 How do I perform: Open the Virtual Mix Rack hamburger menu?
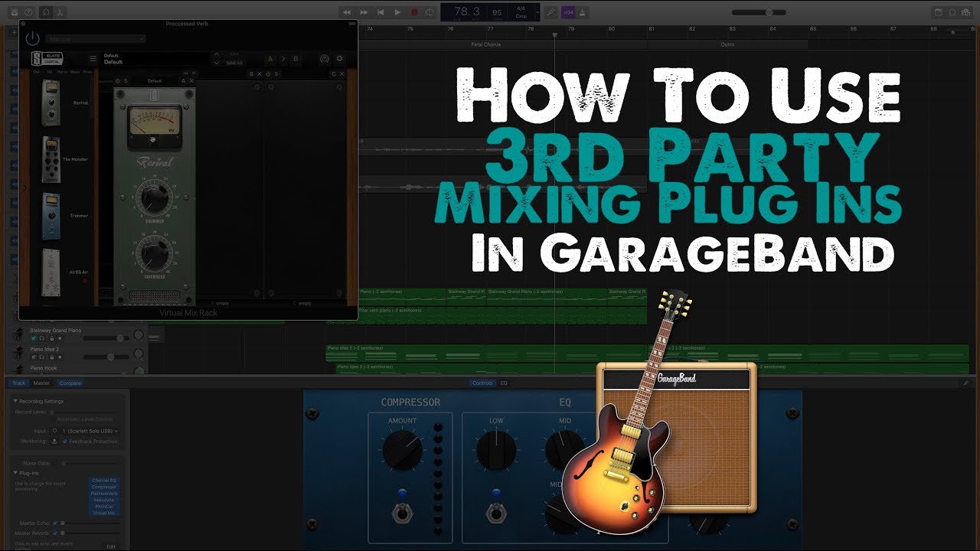[x=93, y=59]
